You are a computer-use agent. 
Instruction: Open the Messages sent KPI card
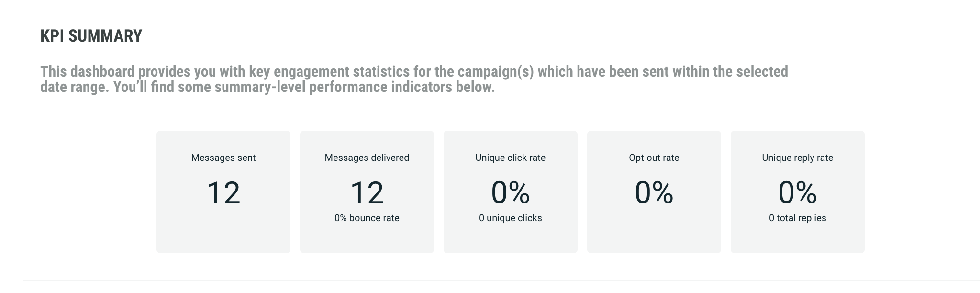[x=223, y=237]
